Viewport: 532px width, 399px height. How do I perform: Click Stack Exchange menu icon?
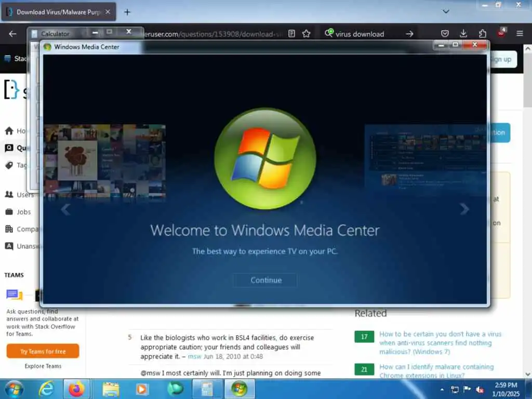[x=7, y=59]
